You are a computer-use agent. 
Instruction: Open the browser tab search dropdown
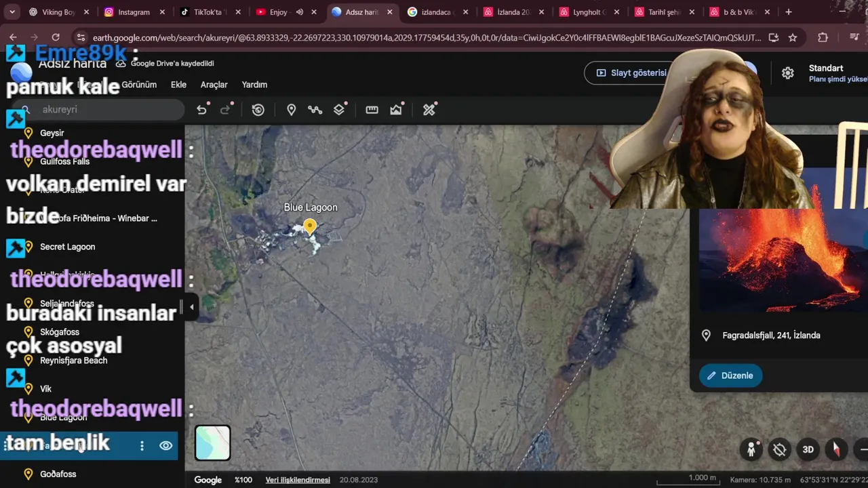pos(12,12)
